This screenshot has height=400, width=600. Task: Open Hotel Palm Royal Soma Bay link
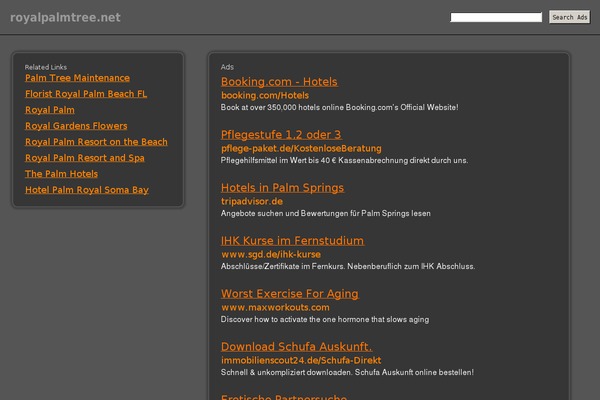[x=87, y=190]
